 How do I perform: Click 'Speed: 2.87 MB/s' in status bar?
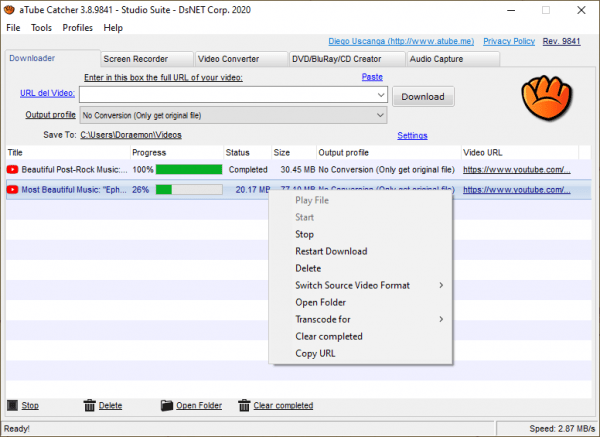(x=562, y=429)
